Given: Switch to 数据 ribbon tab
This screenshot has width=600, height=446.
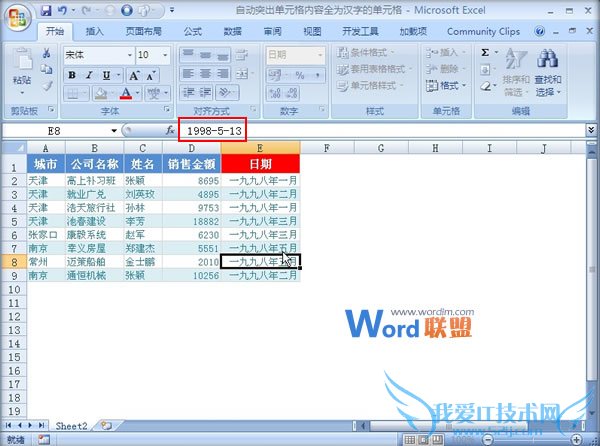Looking at the screenshot, I should [x=233, y=31].
